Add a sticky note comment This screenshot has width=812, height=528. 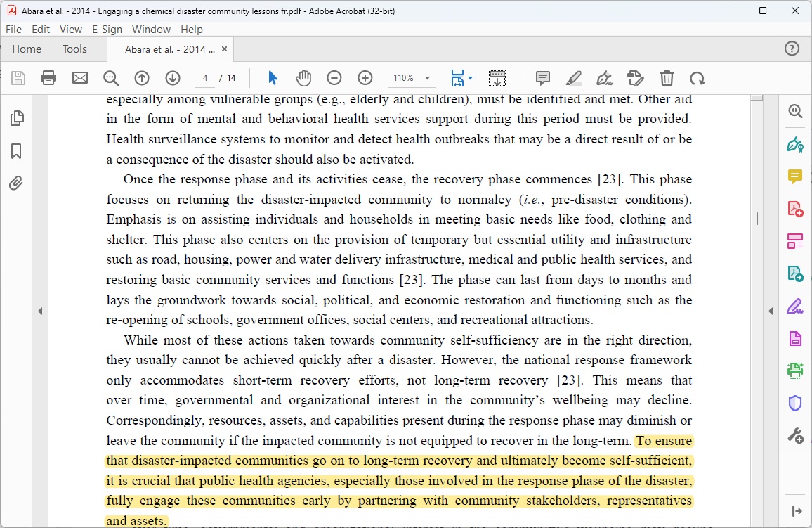(x=543, y=78)
